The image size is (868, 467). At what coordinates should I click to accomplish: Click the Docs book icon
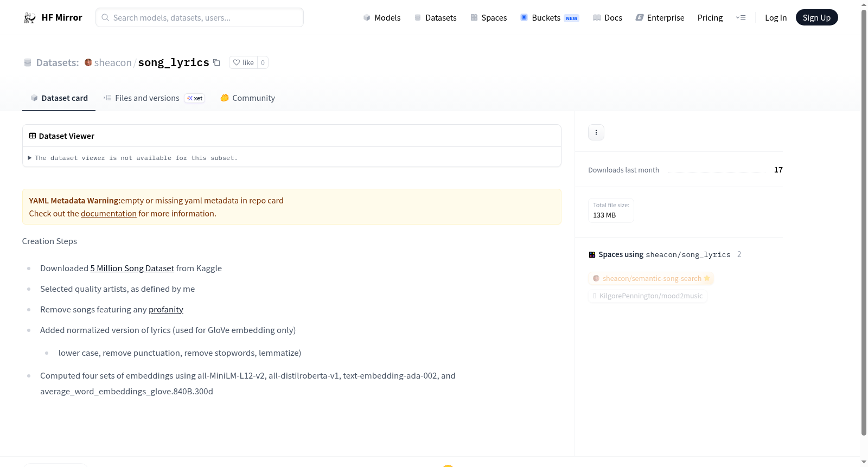(597, 18)
